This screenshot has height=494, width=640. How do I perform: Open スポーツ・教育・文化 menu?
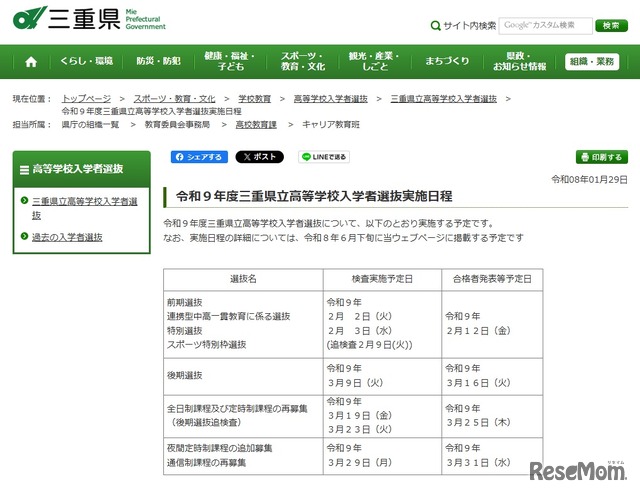click(302, 61)
